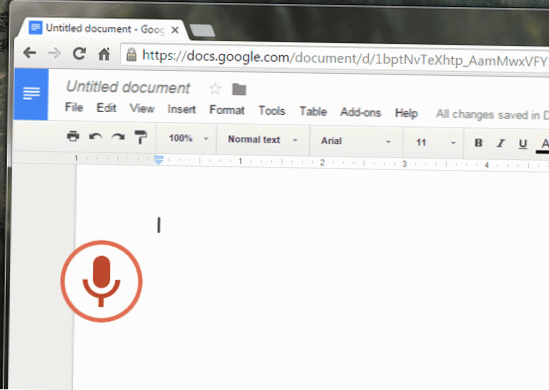This screenshot has height=390, width=549.
Task: Select the Paint format tool
Action: coord(141,137)
